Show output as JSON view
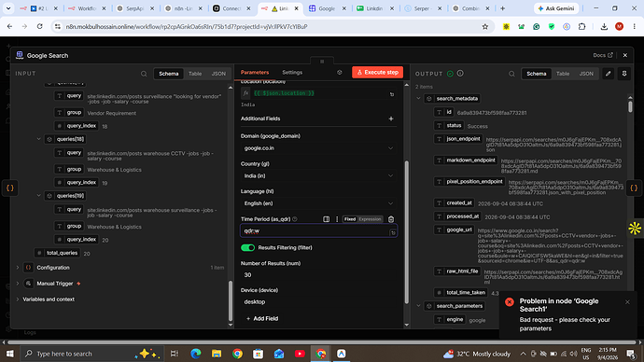The height and width of the screenshot is (362, 644). (586, 74)
